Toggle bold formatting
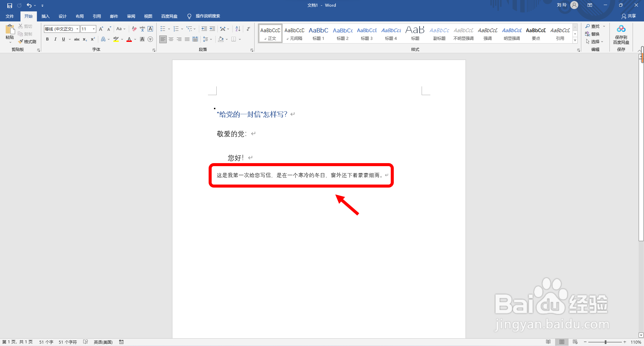The image size is (644, 346). click(47, 39)
